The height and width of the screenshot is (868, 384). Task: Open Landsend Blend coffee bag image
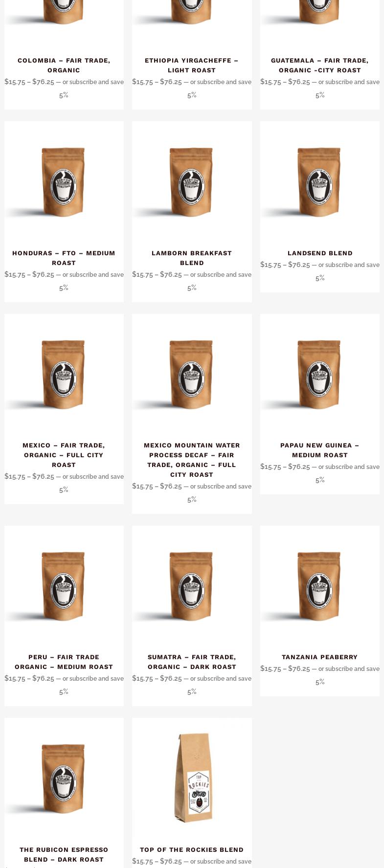coord(320,181)
